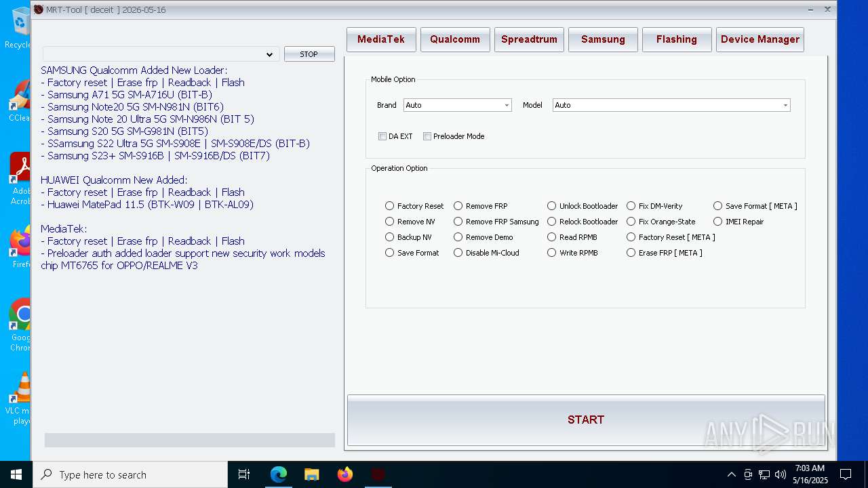Launch Firefox from the taskbar
Screen dimensions: 868x488
click(x=345, y=474)
